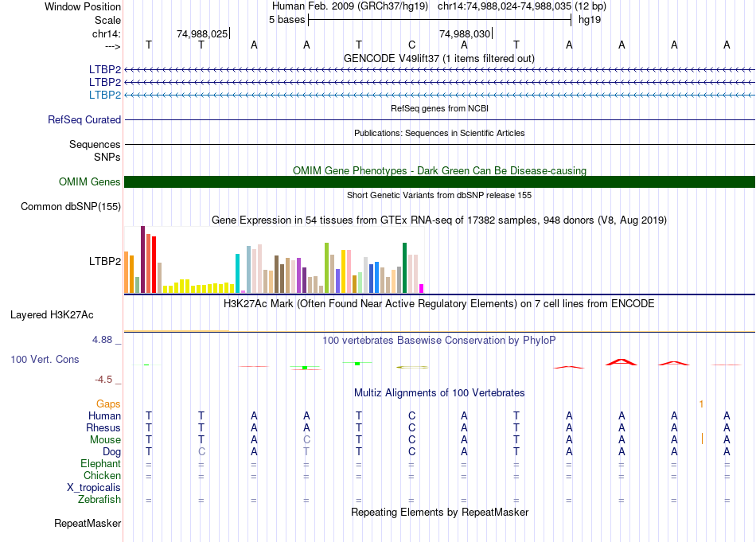Click the orange gap count 1 marker

pyautogui.click(x=702, y=404)
